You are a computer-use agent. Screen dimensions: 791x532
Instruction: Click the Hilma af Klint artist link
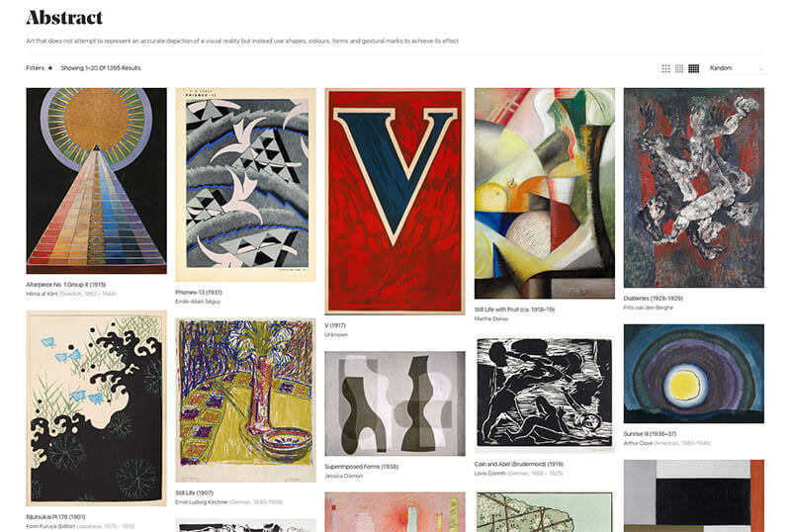click(42, 294)
